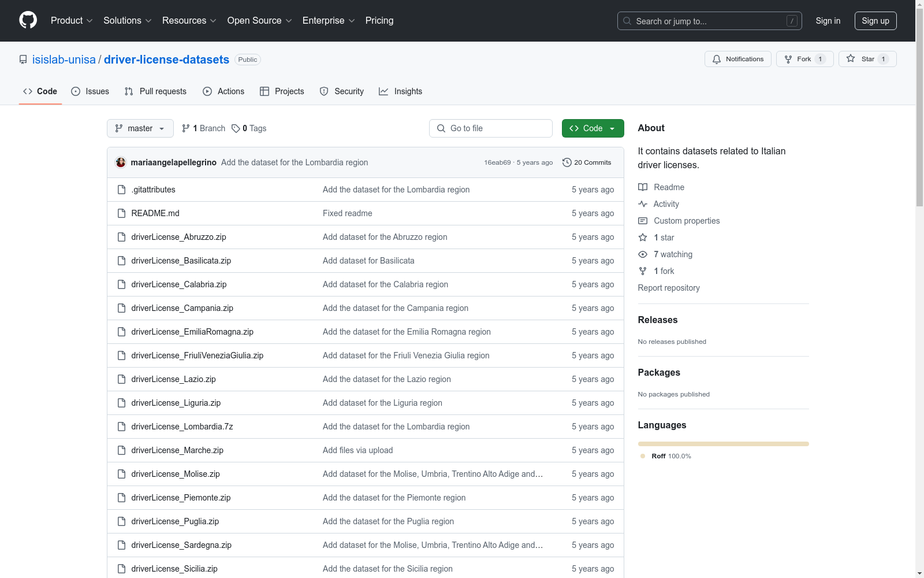This screenshot has height=578, width=924.
Task: Open the driver-license-datasets repository link
Action: coord(166,60)
